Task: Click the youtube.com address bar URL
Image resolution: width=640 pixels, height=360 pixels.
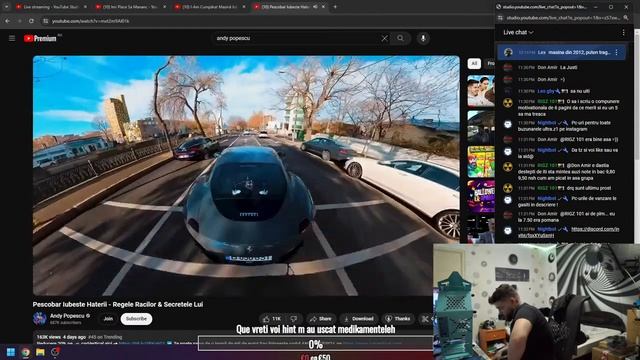Action: [91, 21]
